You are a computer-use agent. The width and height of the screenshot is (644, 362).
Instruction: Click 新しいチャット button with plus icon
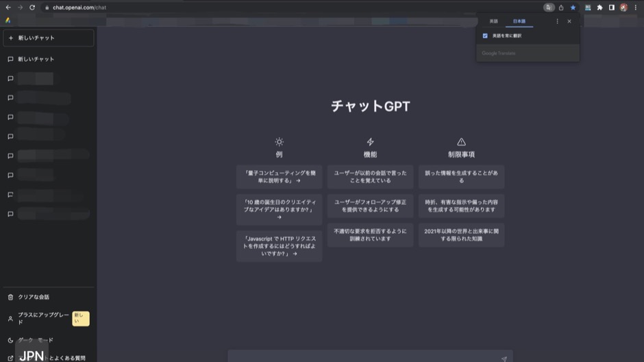click(49, 38)
